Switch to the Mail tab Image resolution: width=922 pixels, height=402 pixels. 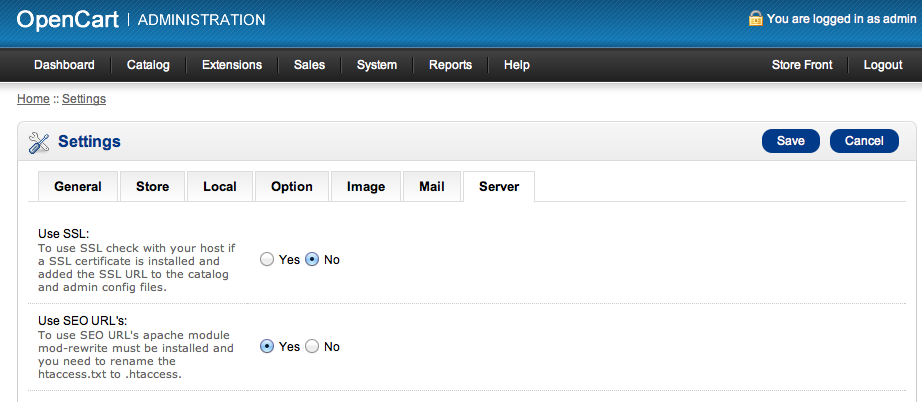pos(432,186)
